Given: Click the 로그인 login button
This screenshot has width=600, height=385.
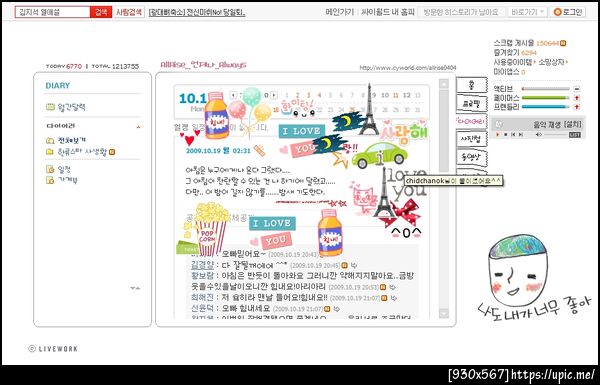Looking at the screenshot, I should click(x=568, y=12).
